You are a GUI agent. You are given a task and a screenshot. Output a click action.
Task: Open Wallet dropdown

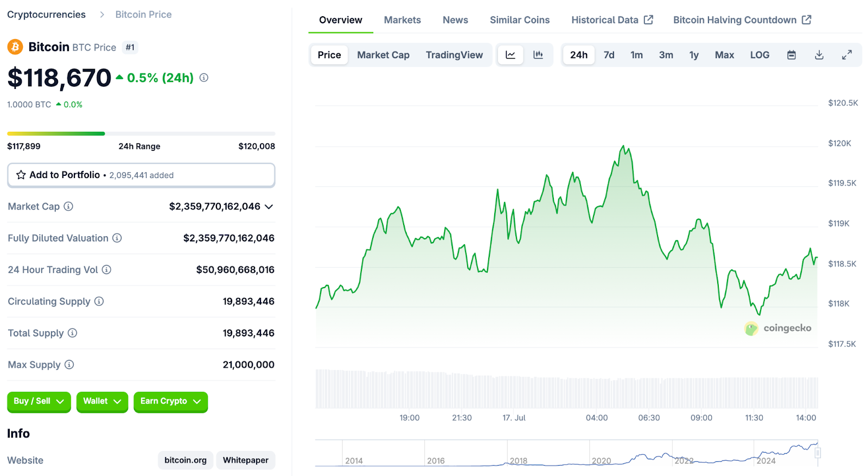click(102, 402)
